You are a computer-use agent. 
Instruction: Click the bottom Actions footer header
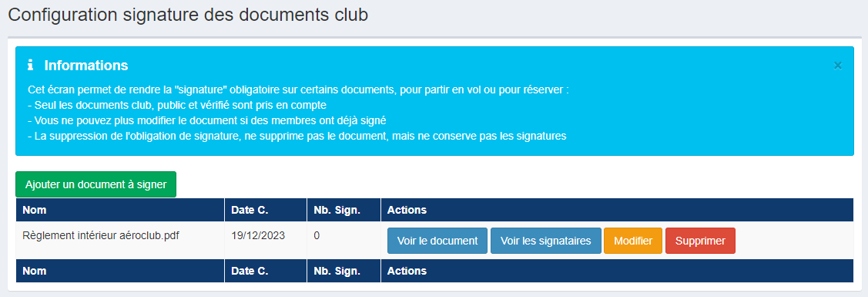617,271
